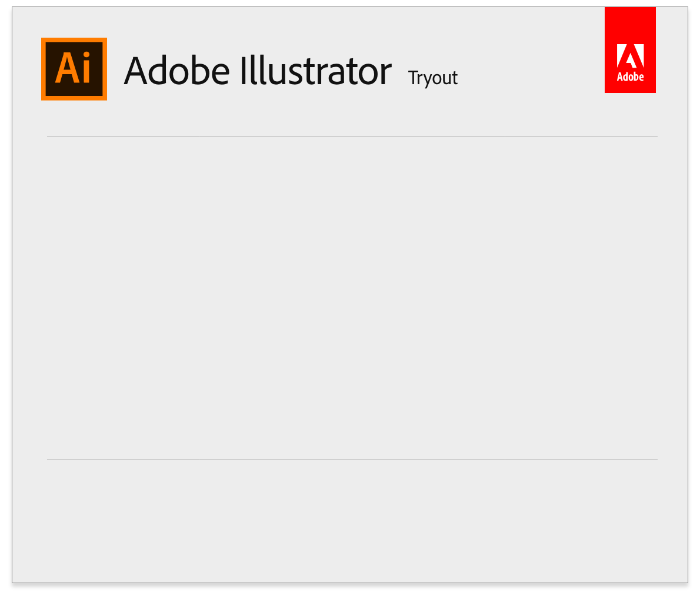The width and height of the screenshot is (700, 612).
Task: Click the empty content area between the dividers
Action: (352, 298)
